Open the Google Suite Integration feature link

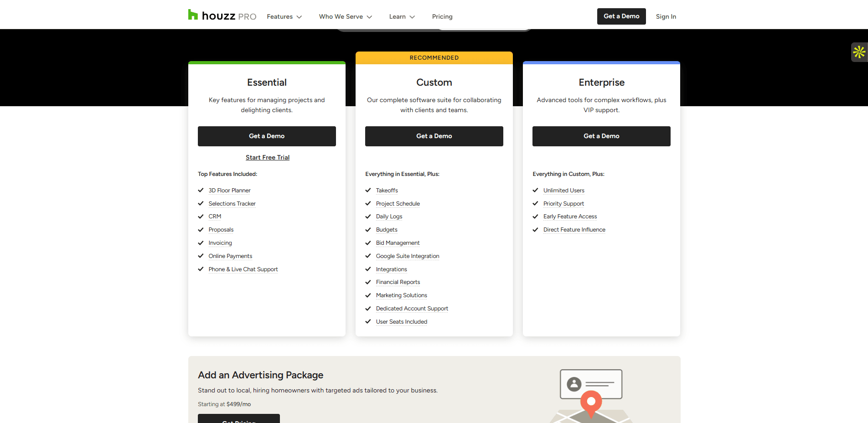point(408,256)
